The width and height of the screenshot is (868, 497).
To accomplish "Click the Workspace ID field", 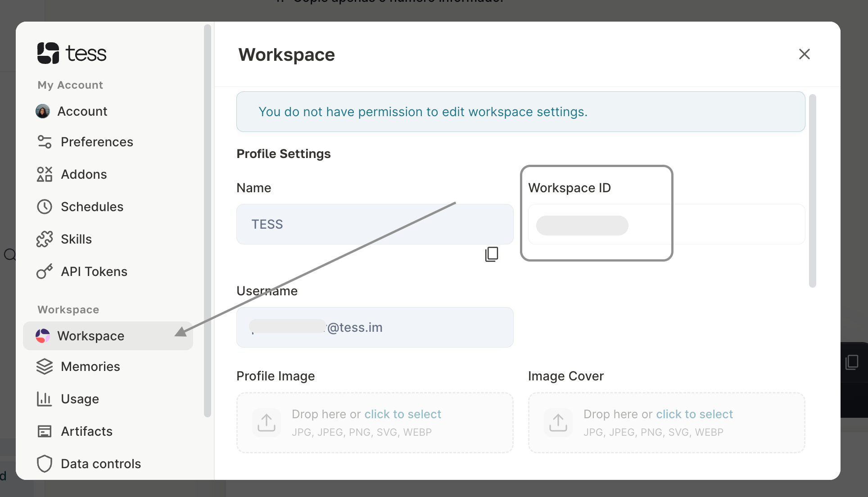I will pyautogui.click(x=666, y=224).
